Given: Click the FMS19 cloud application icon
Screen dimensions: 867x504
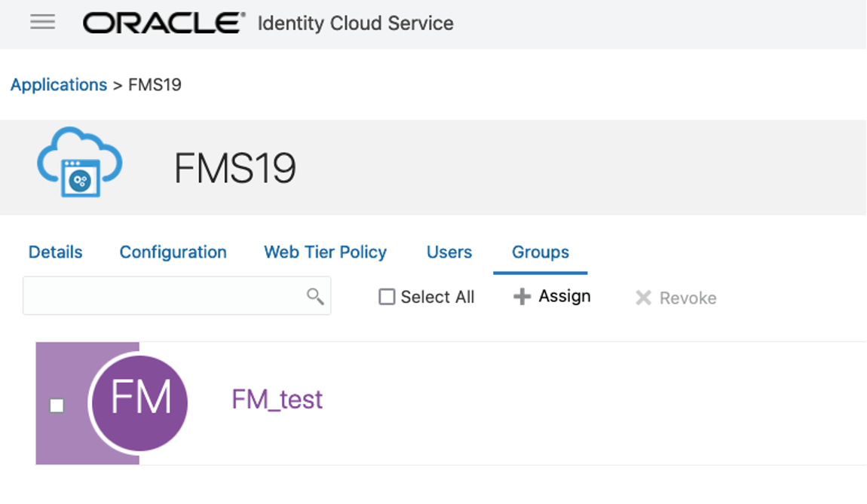Looking at the screenshot, I should point(79,162).
